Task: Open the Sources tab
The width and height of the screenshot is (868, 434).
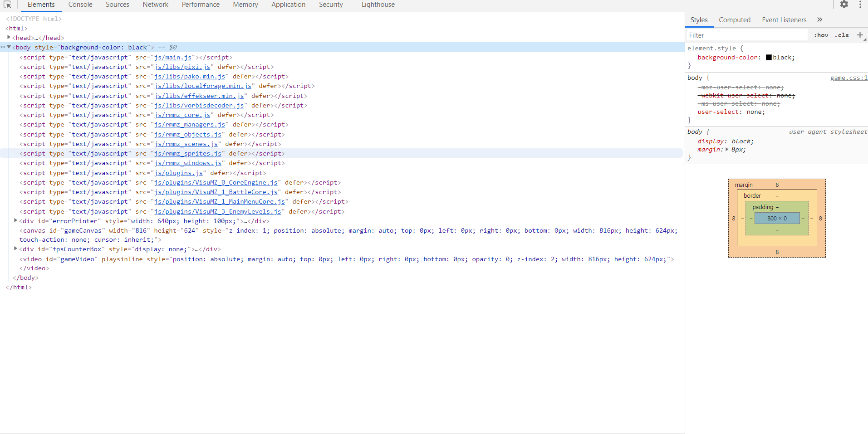Action: 118,5
